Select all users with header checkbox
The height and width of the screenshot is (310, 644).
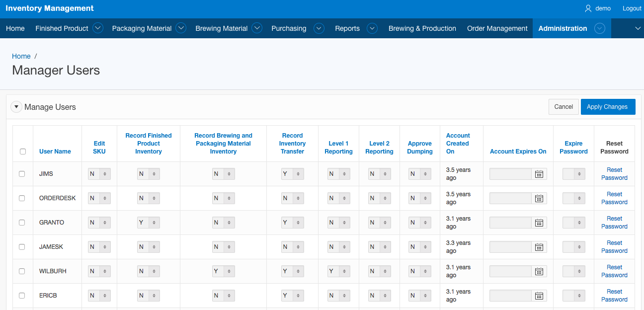point(23,152)
